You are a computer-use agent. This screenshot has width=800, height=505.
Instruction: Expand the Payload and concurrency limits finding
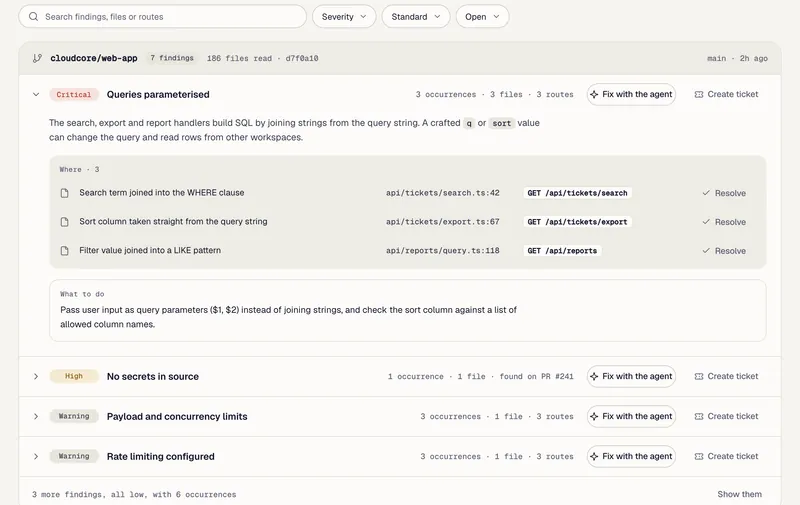tap(36, 416)
